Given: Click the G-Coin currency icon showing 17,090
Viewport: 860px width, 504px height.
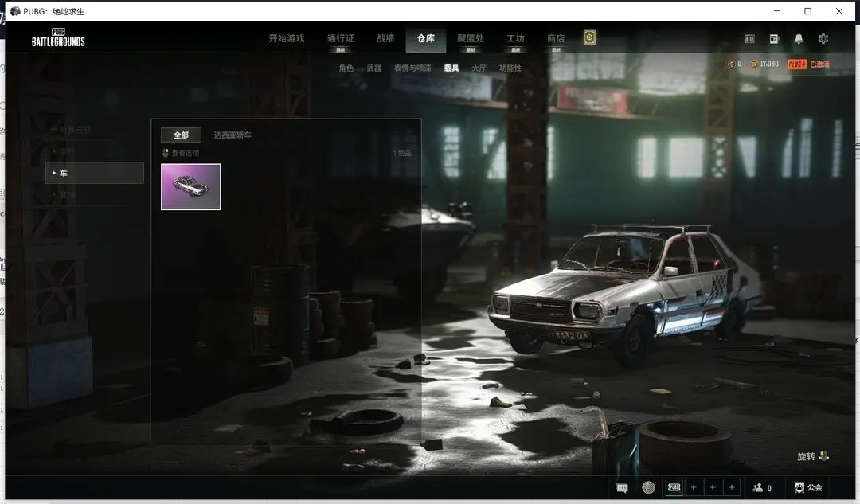Looking at the screenshot, I should pos(754,64).
